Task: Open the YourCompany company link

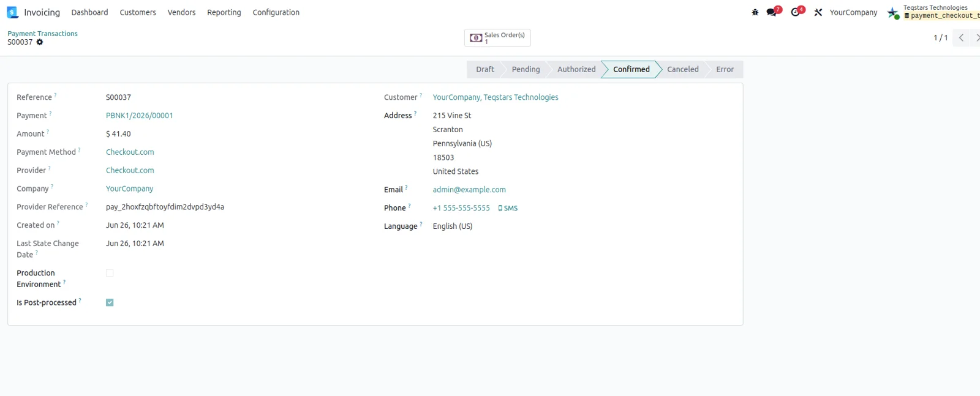Action: (129, 189)
